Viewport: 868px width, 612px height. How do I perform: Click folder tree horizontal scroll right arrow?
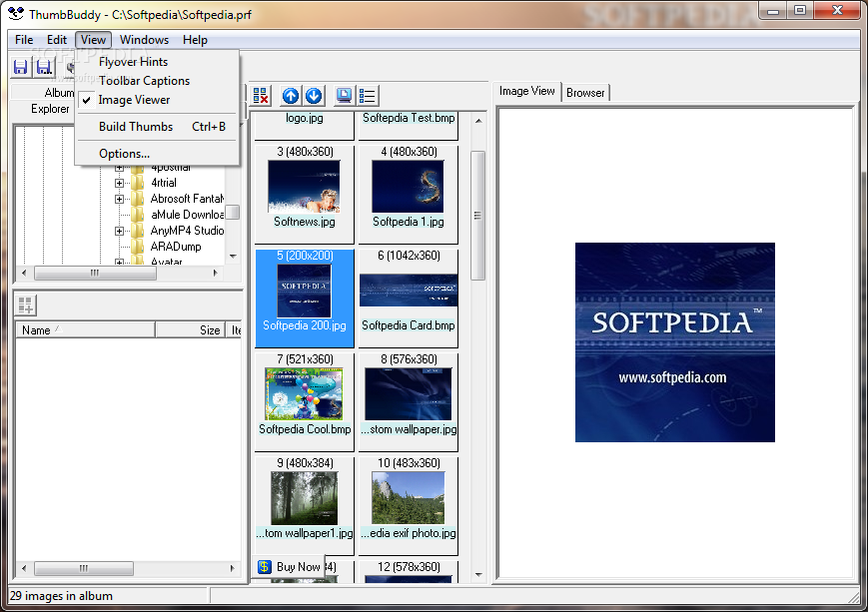click(216, 273)
